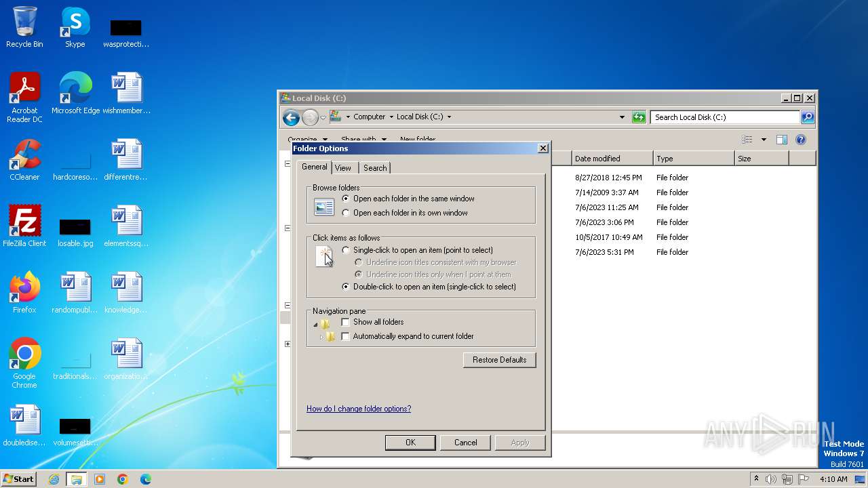Open Internet Explorer from the taskbar
This screenshot has height=488, width=868.
tap(54, 479)
